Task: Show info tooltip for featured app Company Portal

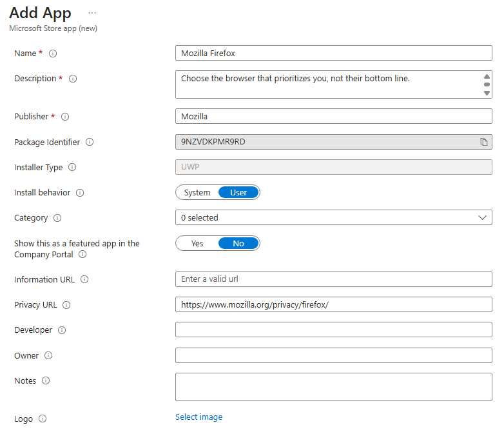Action: (82, 255)
